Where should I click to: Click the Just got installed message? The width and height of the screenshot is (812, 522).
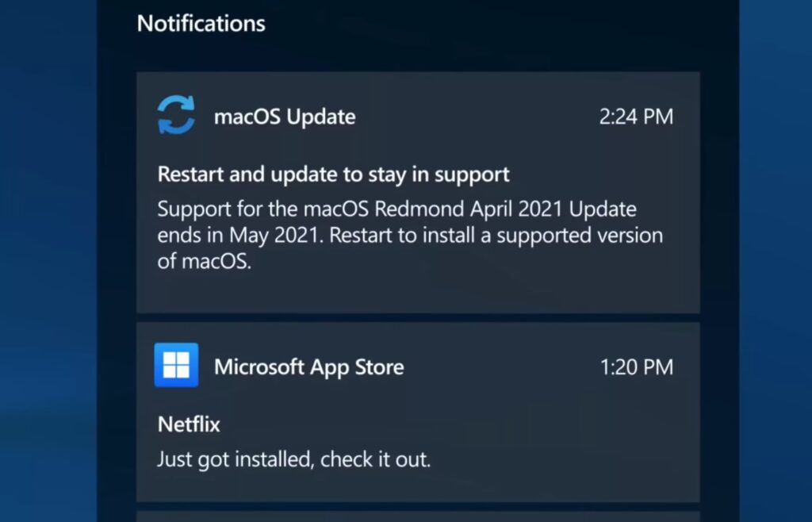point(293,459)
